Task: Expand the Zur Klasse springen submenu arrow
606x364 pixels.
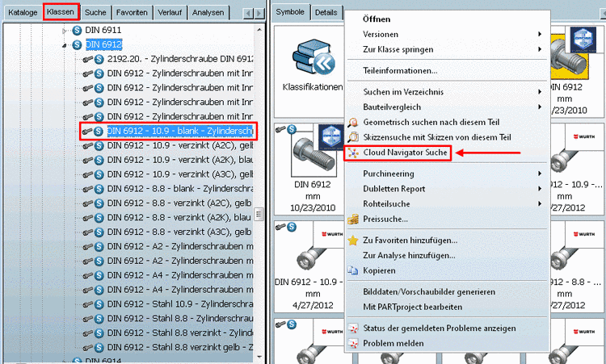Action: [x=540, y=49]
